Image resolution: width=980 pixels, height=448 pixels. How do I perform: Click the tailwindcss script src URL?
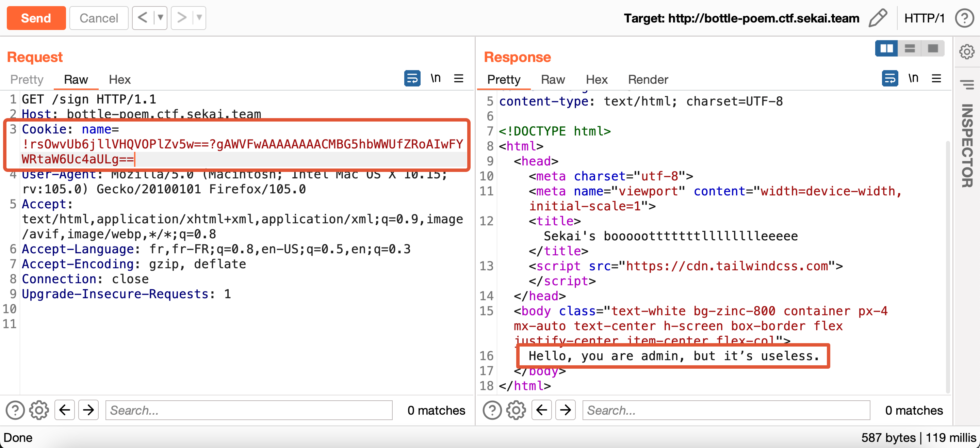coord(727,266)
